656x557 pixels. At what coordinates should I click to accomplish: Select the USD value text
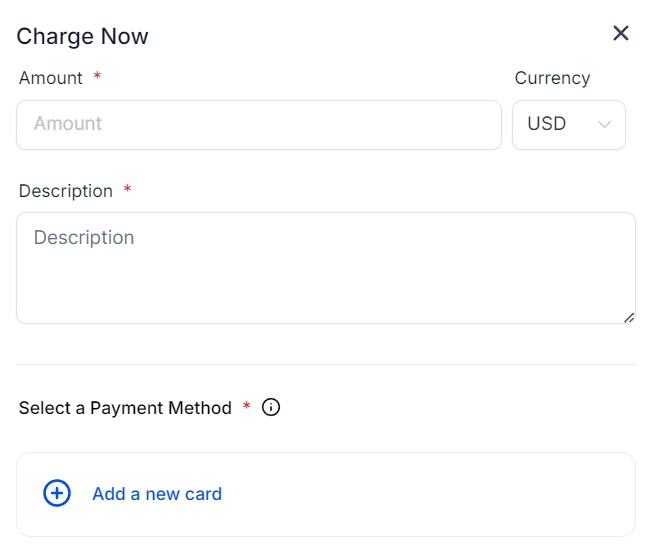[x=547, y=124]
